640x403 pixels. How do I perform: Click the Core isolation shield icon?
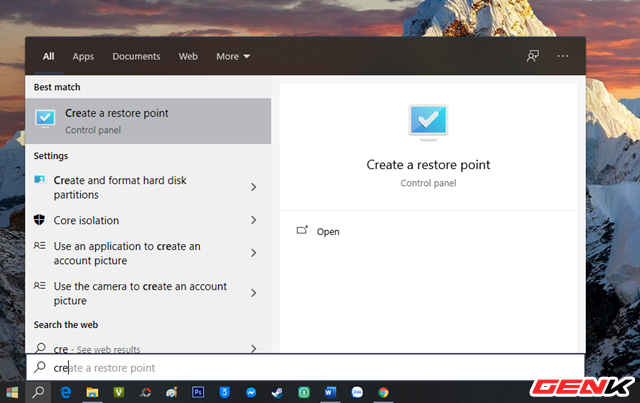coord(39,220)
